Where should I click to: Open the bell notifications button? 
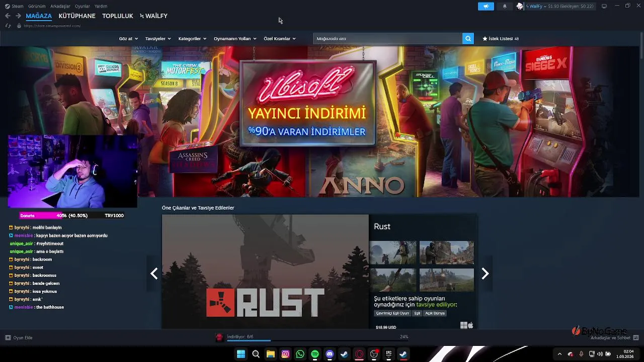[505, 6]
